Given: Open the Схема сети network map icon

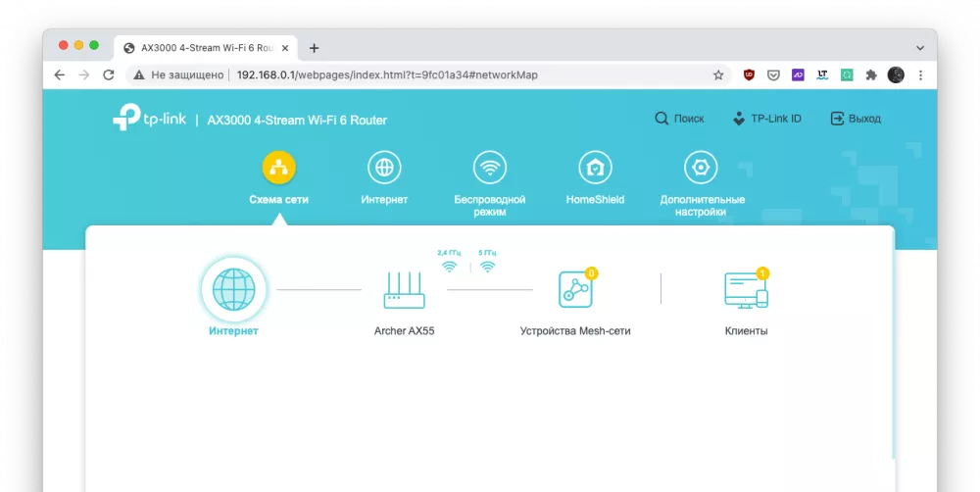Looking at the screenshot, I should tap(278, 168).
